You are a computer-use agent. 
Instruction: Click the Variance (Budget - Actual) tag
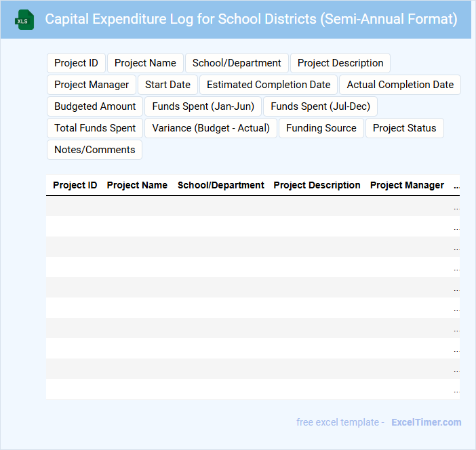[211, 128]
